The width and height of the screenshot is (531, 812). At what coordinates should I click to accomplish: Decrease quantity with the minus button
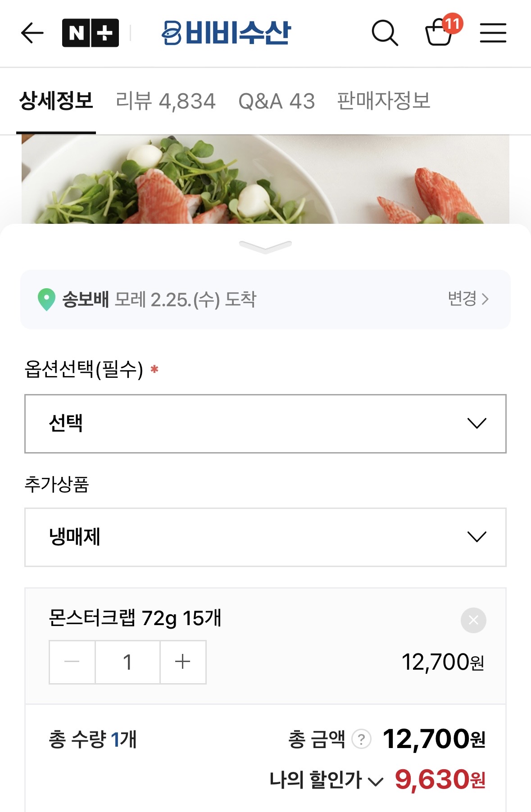pos(72,662)
